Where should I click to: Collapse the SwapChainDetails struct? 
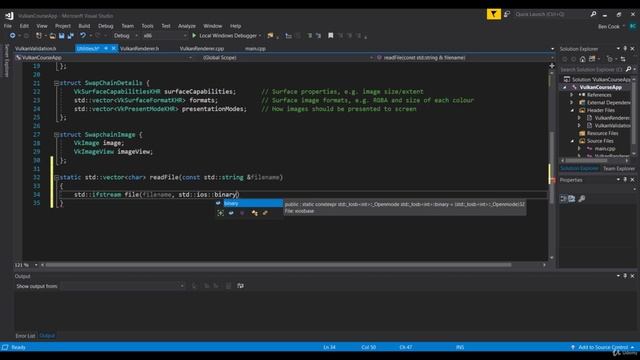point(56,83)
